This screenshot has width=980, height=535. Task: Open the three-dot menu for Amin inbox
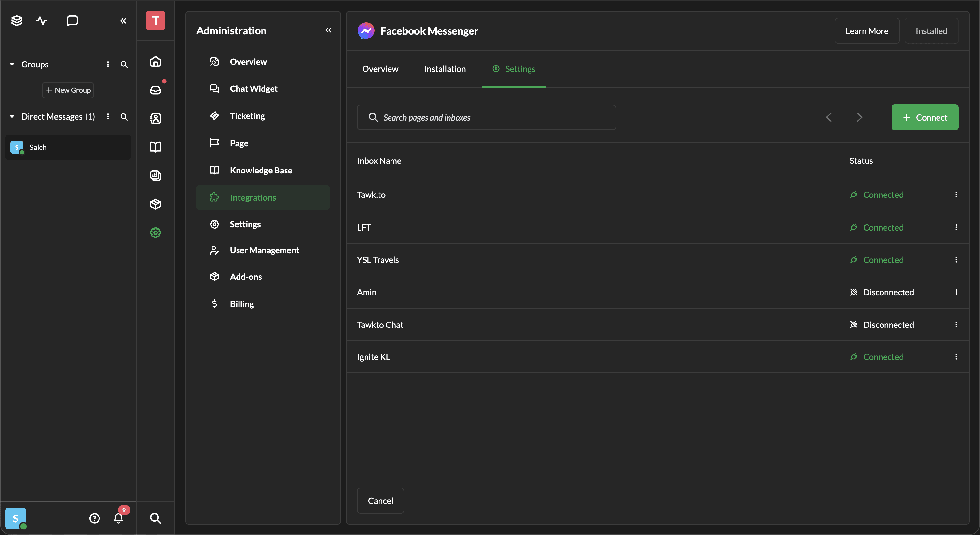point(956,292)
